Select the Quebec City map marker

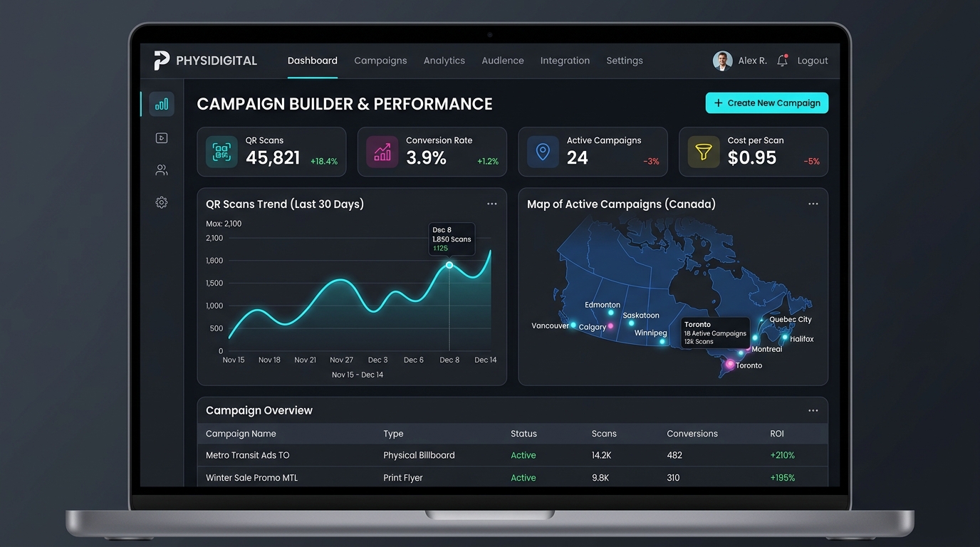pyautogui.click(x=762, y=321)
